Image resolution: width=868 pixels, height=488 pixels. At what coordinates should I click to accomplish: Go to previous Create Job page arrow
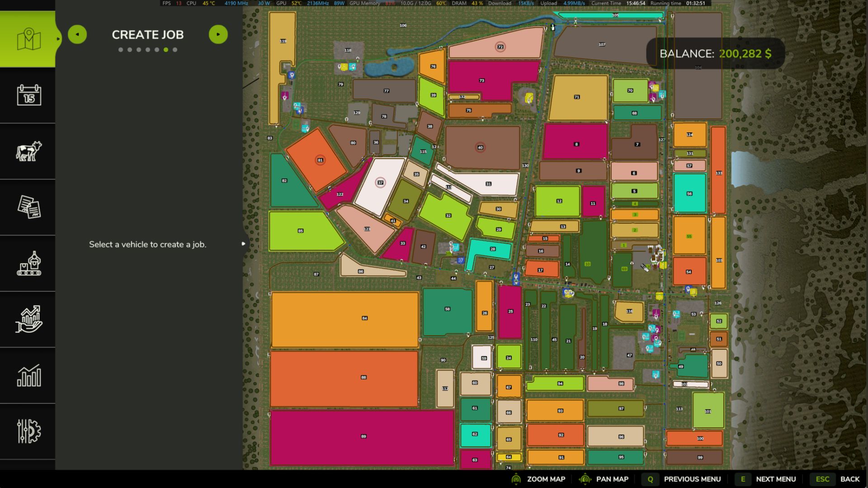[77, 34]
